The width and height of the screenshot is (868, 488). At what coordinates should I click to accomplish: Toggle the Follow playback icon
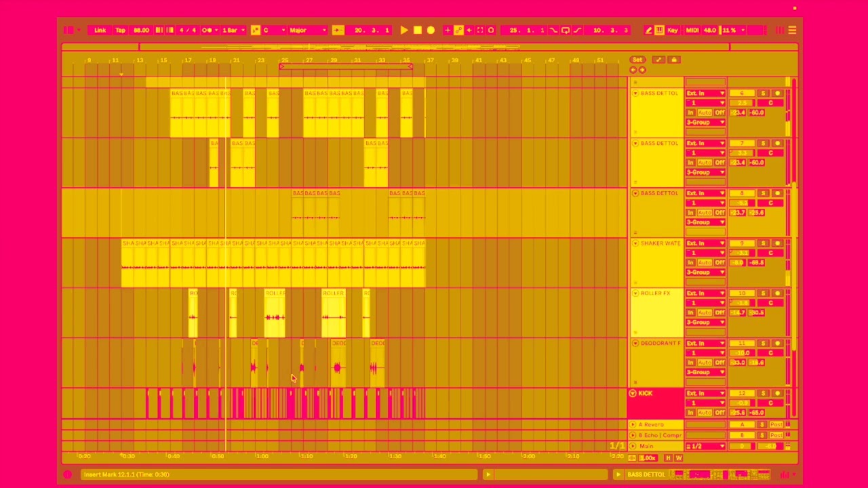point(338,30)
